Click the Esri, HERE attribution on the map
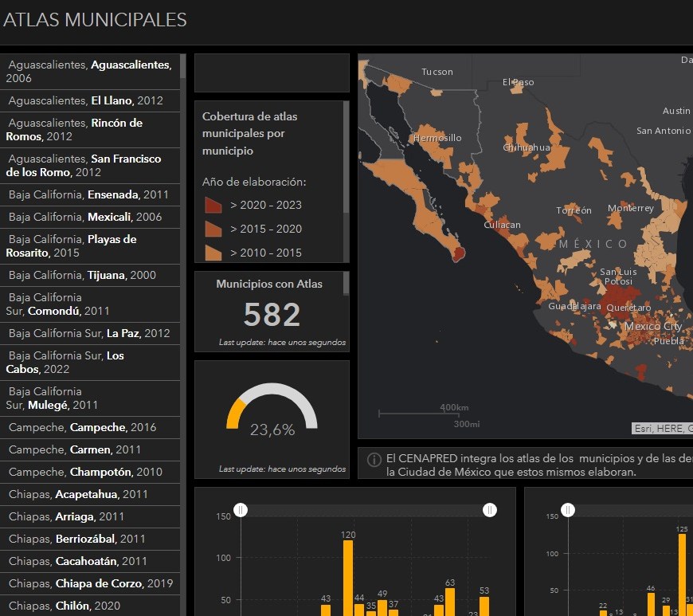This screenshot has height=616, width=693. tap(663, 428)
